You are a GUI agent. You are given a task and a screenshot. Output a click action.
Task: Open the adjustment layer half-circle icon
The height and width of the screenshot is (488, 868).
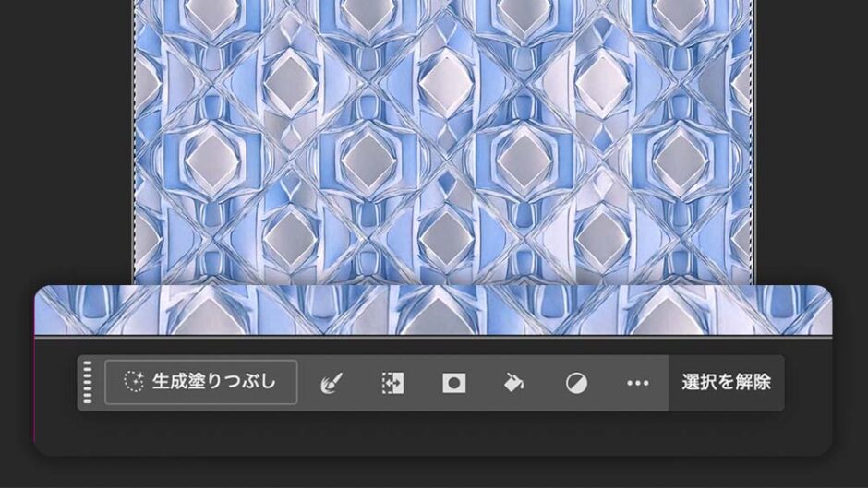tap(576, 383)
